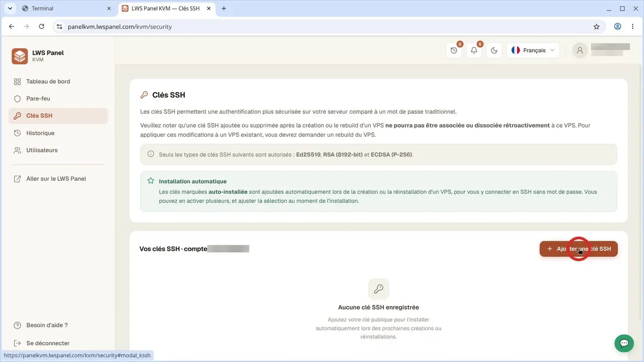Open the notifications bell icon
The image size is (644, 362).
click(x=474, y=50)
